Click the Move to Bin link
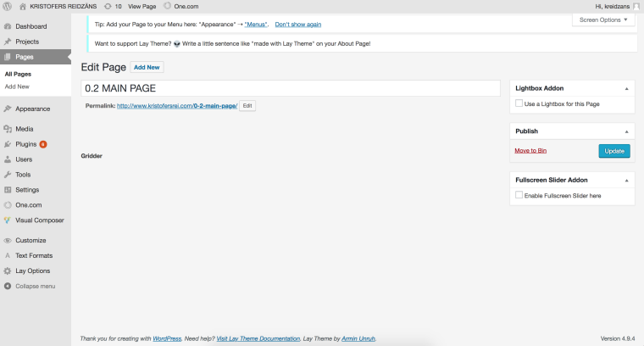Image resolution: width=644 pixels, height=346 pixels. coord(531,150)
